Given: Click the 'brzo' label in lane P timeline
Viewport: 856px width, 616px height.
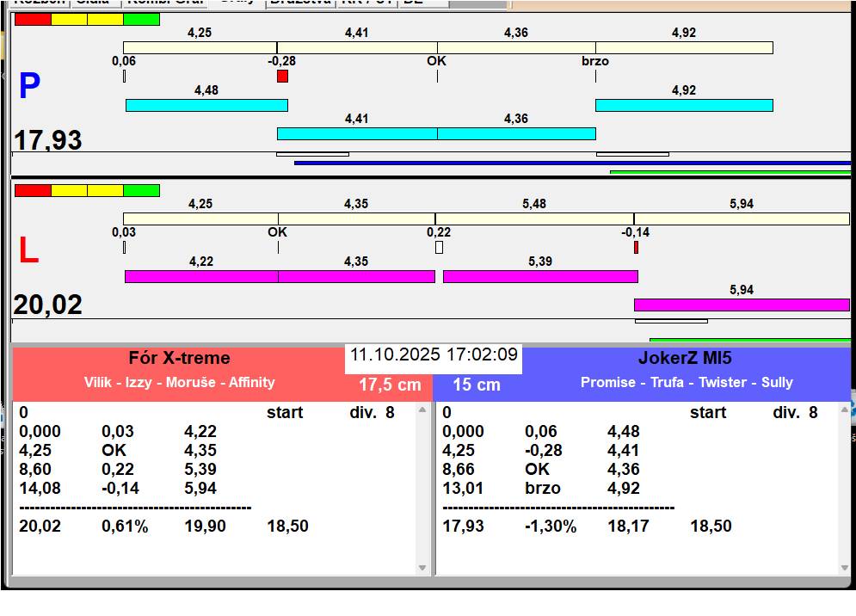Looking at the screenshot, I should [595, 61].
